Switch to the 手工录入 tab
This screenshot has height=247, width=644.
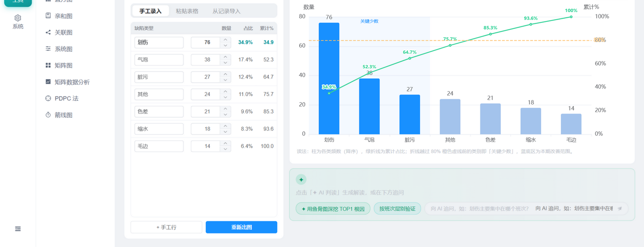click(150, 11)
